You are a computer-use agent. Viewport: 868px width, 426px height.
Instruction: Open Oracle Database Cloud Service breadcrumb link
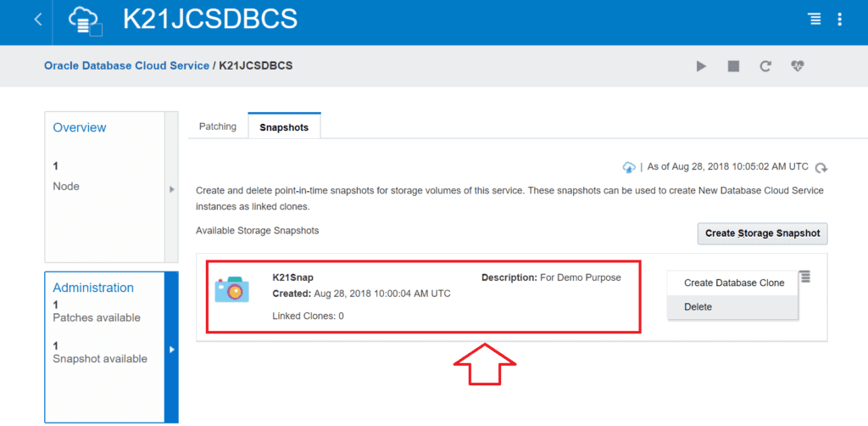point(127,65)
